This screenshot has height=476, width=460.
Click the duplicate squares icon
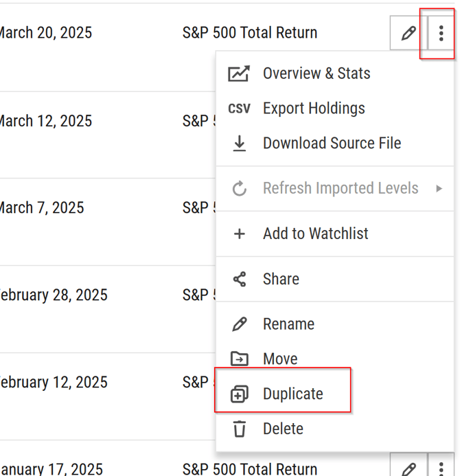point(240,394)
